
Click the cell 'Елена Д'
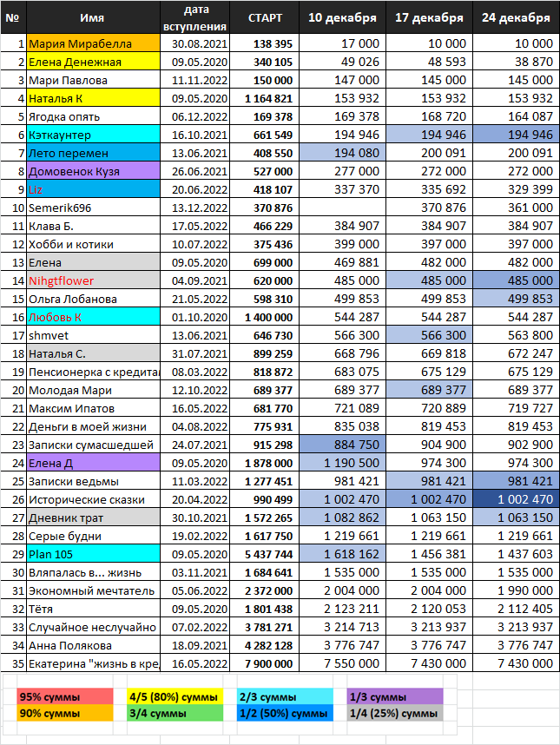tap(93, 463)
